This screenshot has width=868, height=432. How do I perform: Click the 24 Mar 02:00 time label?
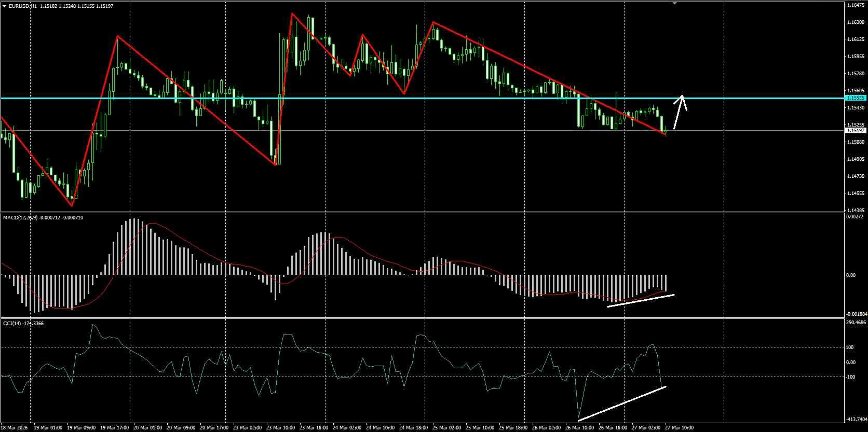tap(347, 428)
